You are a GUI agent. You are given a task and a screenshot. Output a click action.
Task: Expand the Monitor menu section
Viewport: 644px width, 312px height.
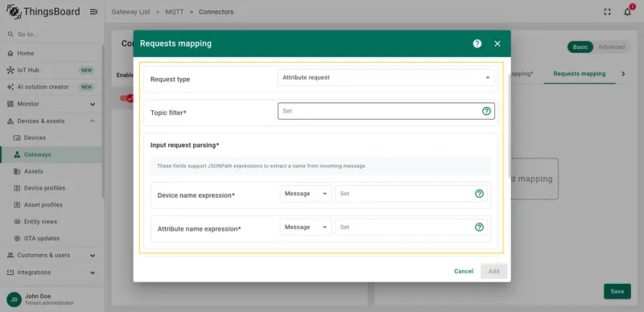pos(93,105)
